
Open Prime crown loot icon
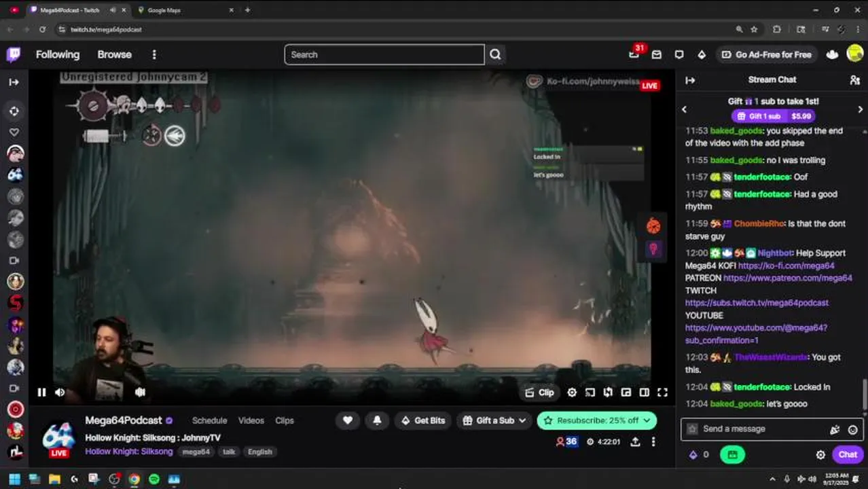click(832, 54)
